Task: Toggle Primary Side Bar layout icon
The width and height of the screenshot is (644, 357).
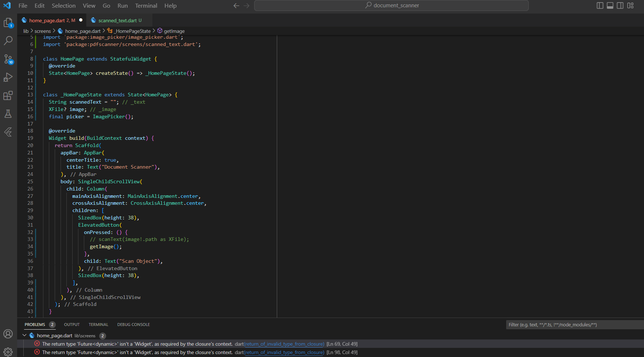Action: point(600,5)
